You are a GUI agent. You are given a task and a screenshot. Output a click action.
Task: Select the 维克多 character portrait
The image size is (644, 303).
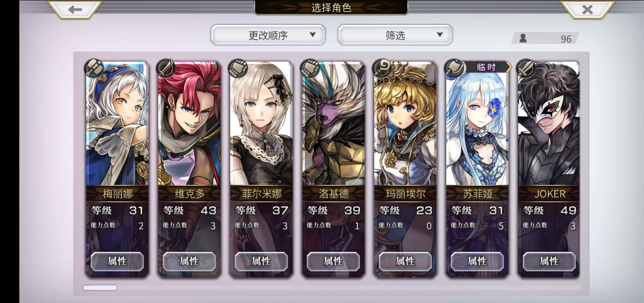[x=189, y=124]
